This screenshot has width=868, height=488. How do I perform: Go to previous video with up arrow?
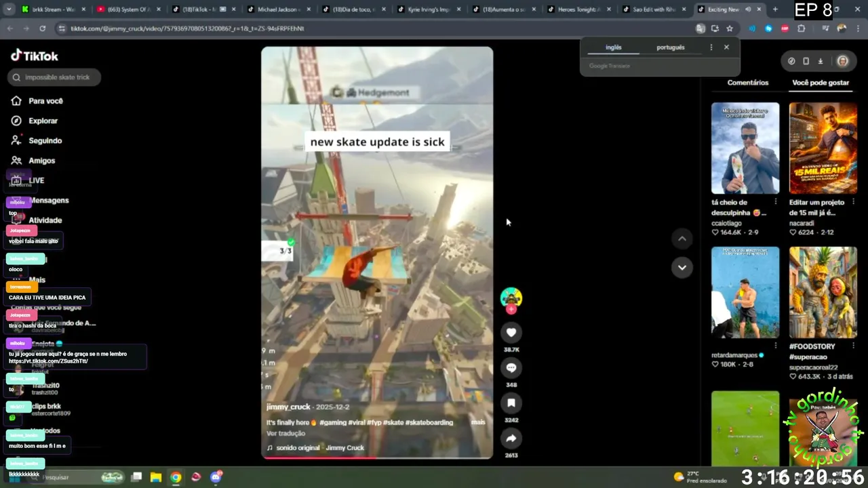tap(682, 239)
